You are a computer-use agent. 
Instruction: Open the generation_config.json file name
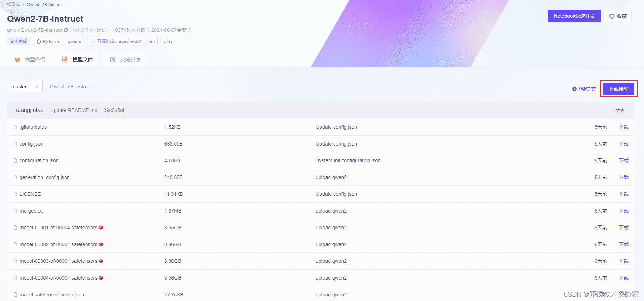click(x=45, y=177)
